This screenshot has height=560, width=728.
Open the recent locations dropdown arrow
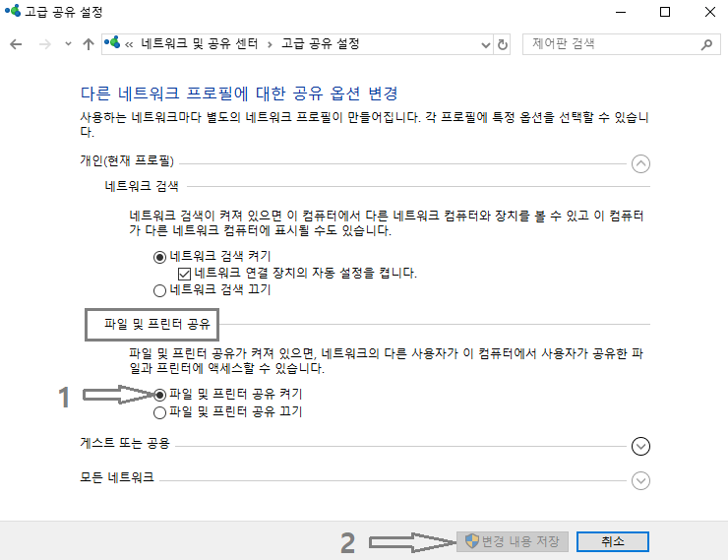point(68,44)
